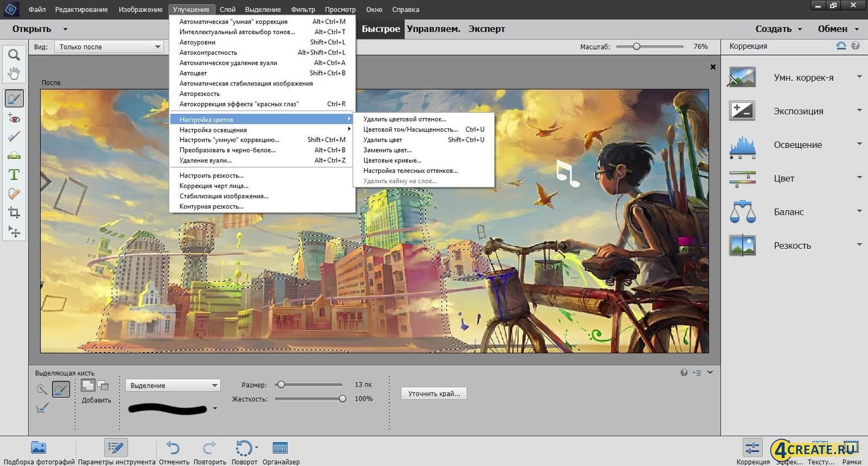
Task: Click the reset icon in Коррекция panel header
Action: pos(841,46)
